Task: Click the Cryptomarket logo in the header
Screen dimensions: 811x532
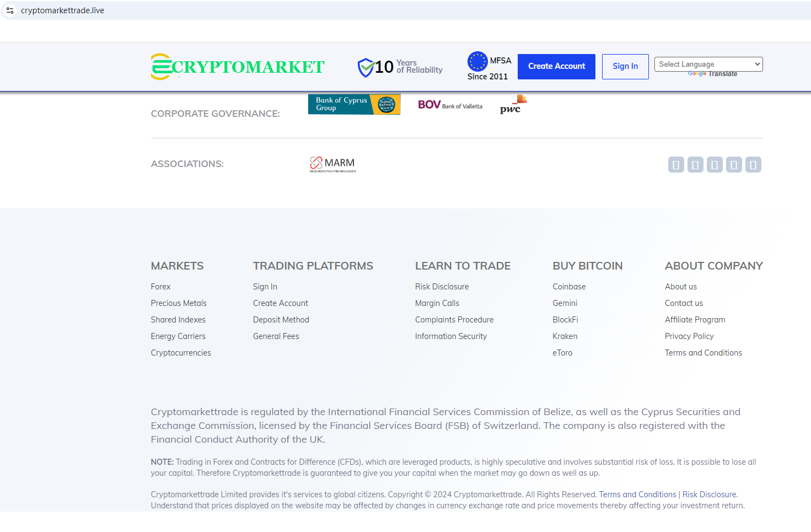Action: 238,67
